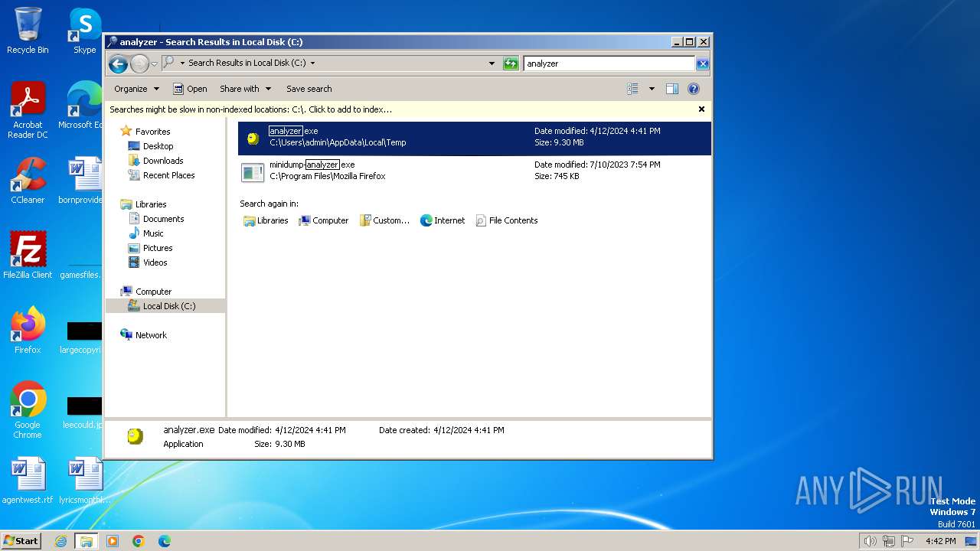The image size is (980, 551).
Task: Click the green refresh button
Action: 511,64
